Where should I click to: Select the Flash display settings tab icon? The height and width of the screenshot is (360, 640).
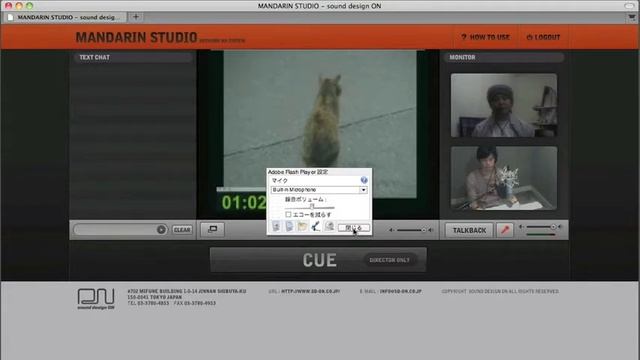click(x=276, y=226)
